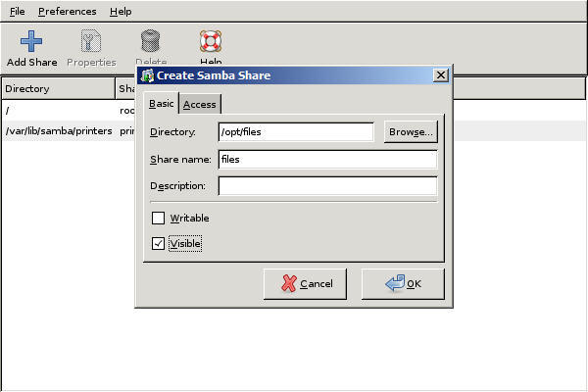Viewport: 588px width, 392px height.
Task: Open Help lifebuoy toolbar icon
Action: coord(211,41)
